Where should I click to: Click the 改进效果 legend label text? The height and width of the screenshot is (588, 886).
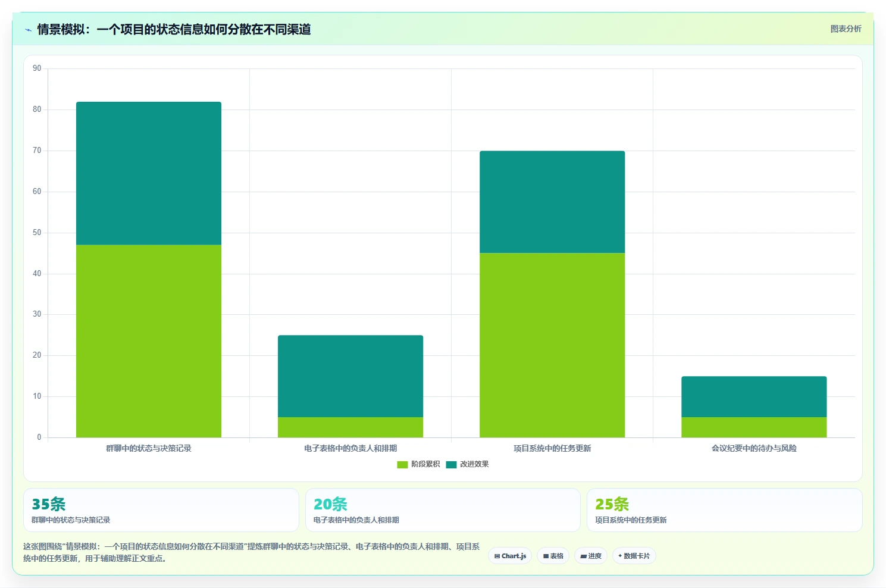[474, 464]
